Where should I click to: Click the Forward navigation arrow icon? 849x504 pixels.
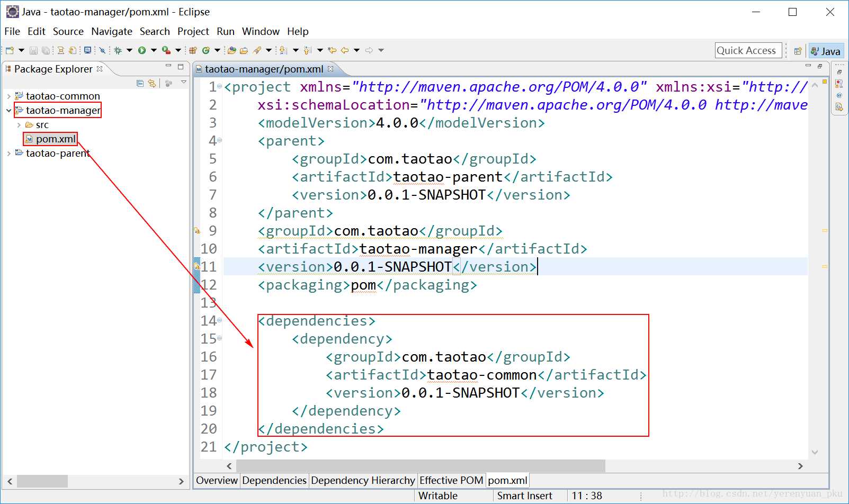point(369,50)
